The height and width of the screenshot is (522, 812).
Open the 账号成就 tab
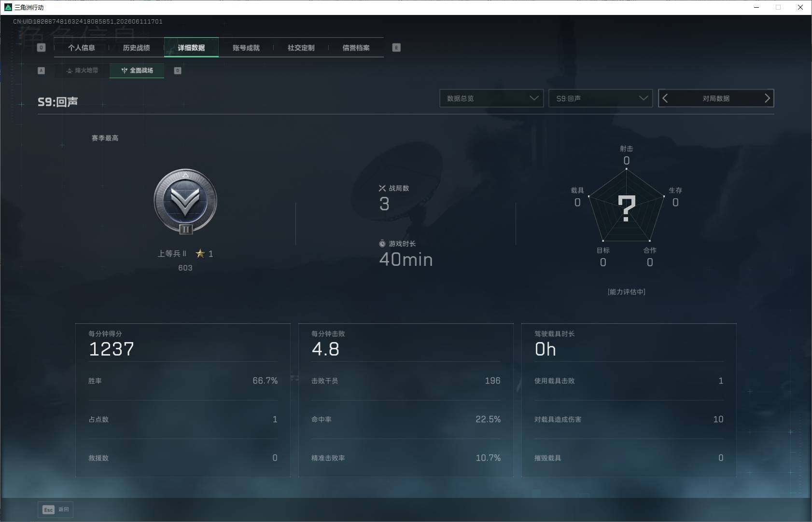click(246, 48)
